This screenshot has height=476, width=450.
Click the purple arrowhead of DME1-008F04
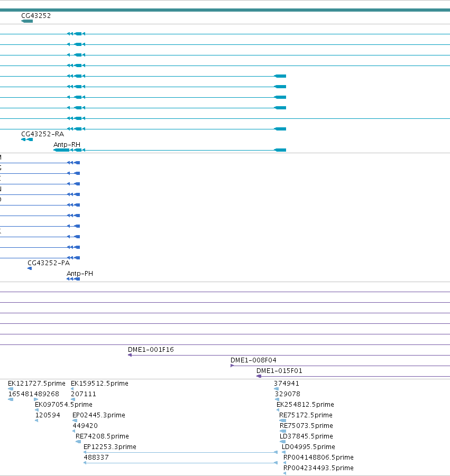click(x=232, y=366)
